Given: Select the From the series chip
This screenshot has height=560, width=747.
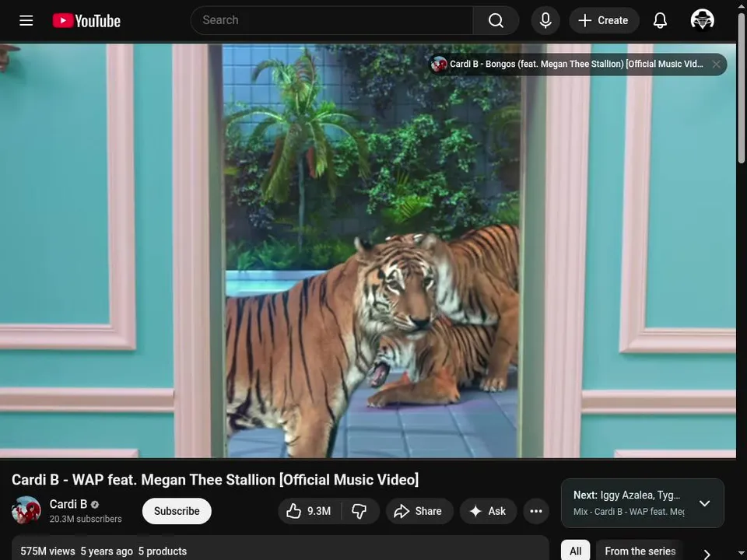Looking at the screenshot, I should tap(640, 551).
